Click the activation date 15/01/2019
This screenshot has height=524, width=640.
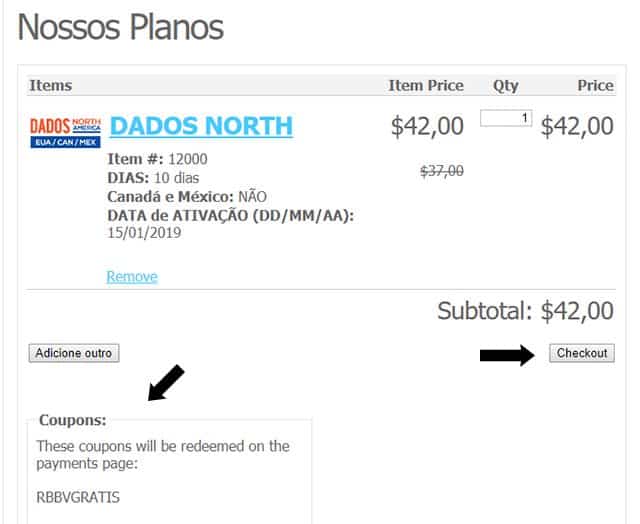[144, 233]
